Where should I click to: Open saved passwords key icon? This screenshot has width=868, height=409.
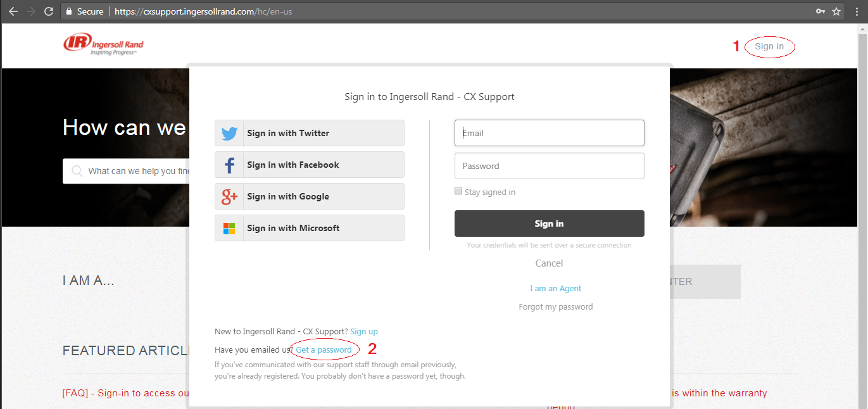[821, 11]
